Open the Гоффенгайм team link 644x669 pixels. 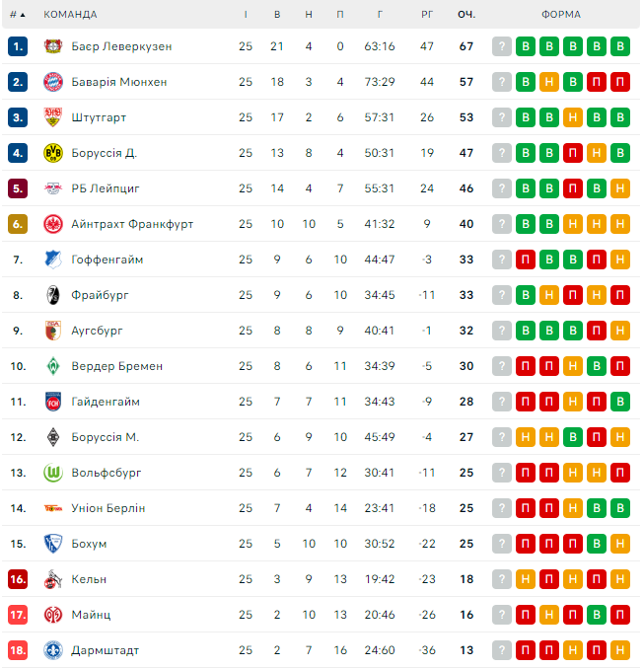tap(107, 260)
